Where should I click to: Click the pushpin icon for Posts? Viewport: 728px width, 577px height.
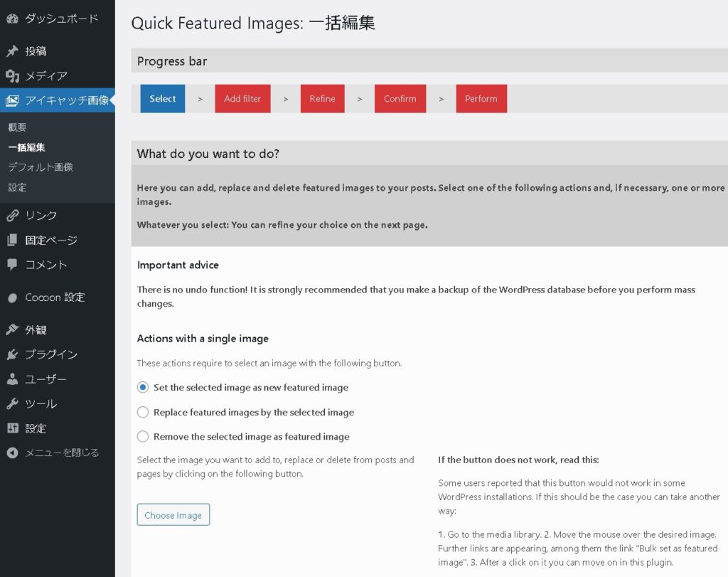point(12,51)
